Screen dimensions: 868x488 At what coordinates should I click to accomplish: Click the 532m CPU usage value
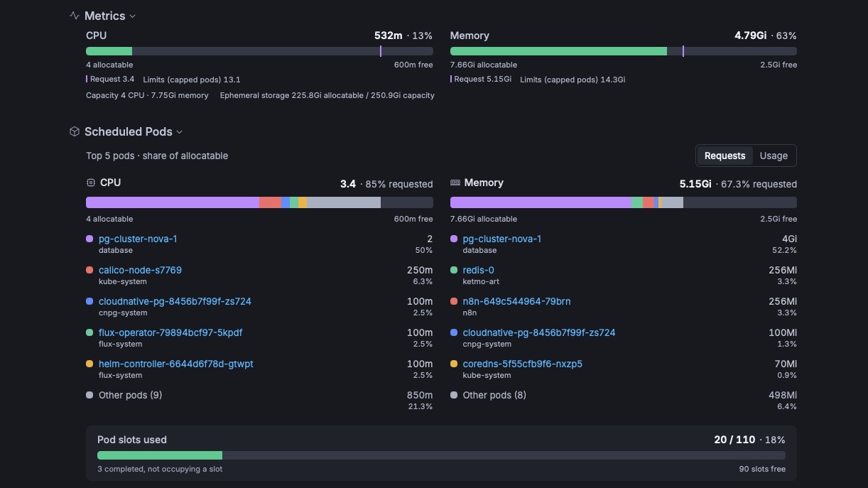(389, 36)
